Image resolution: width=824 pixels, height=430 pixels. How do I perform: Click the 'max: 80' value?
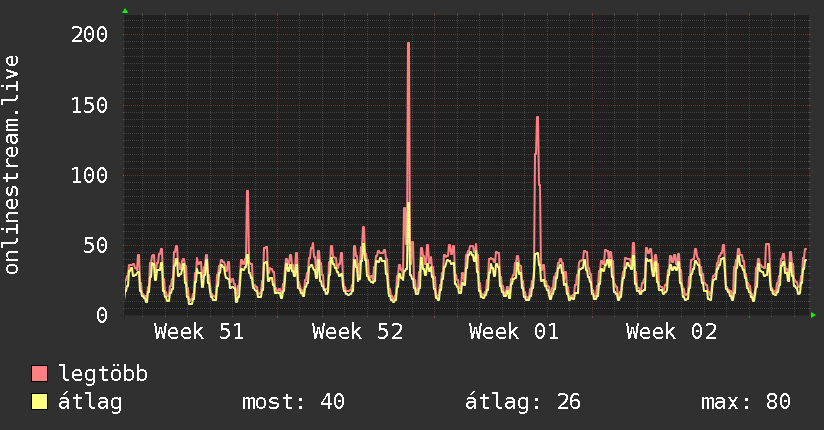[x=746, y=402]
